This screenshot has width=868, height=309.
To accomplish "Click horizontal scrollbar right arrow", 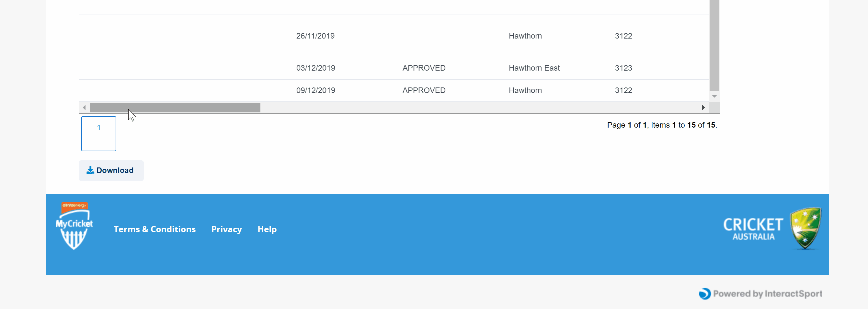I will coord(703,108).
